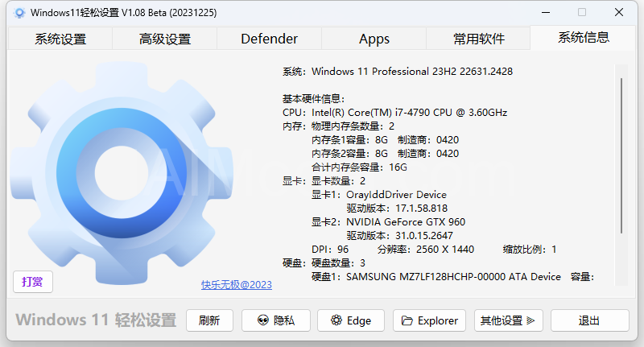Open the Explorer settings button
This screenshot has width=644, height=347.
click(429, 320)
